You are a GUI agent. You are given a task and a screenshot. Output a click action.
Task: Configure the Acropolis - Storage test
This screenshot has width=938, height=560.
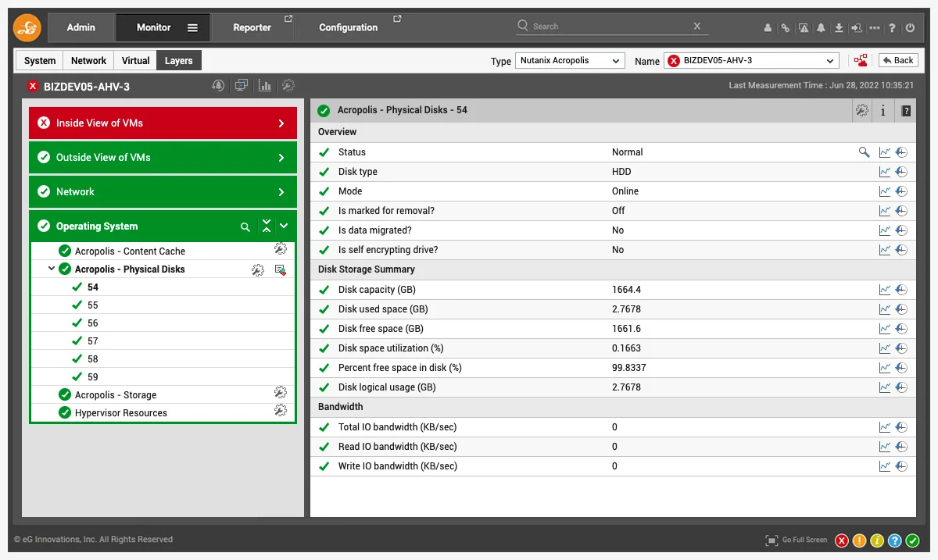(x=281, y=392)
